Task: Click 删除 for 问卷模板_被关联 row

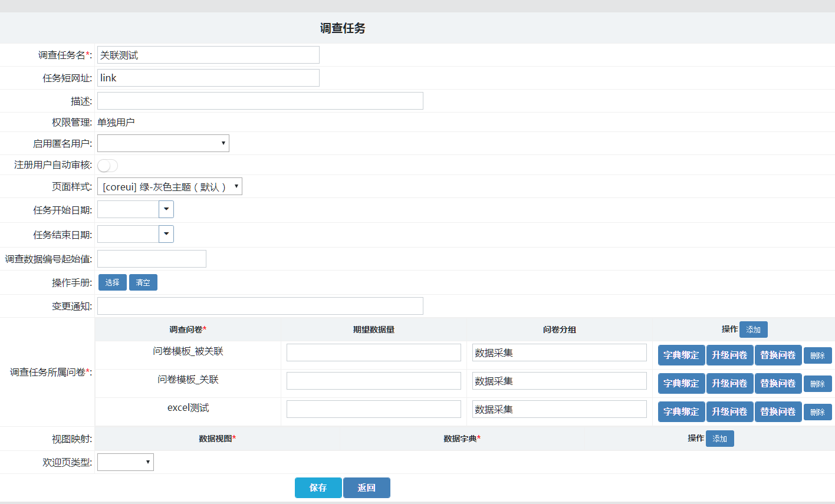Action: pos(817,355)
